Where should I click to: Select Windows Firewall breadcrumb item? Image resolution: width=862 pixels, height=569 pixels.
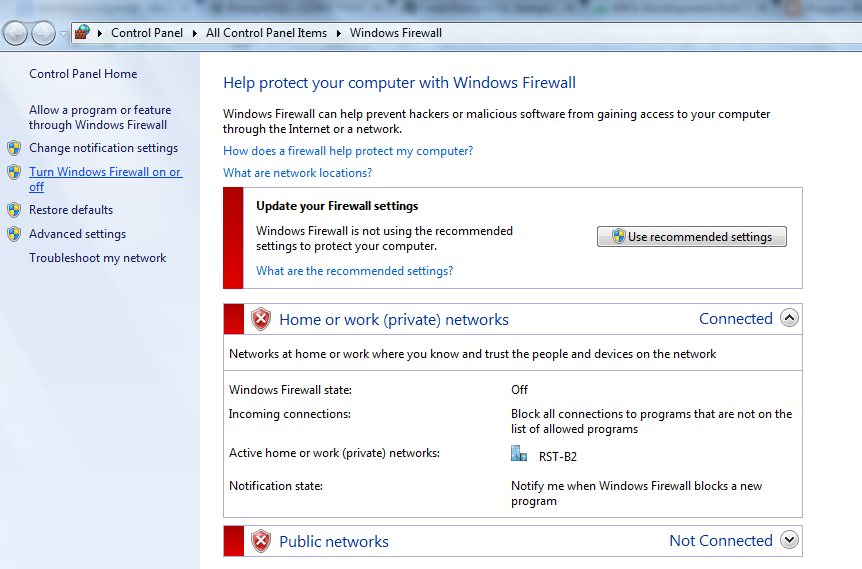point(396,33)
